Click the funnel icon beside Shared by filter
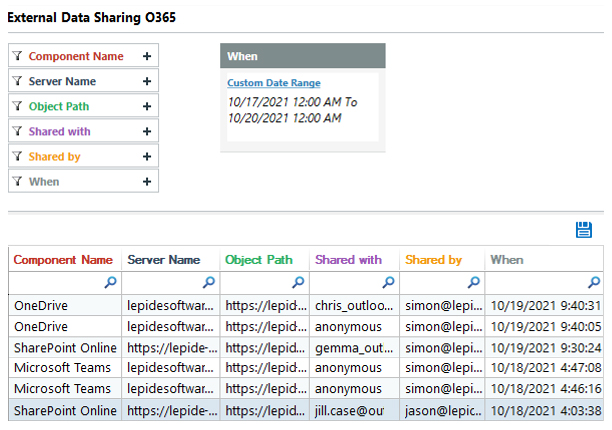Image resolution: width=612 pixels, height=430 pixels. point(17,156)
